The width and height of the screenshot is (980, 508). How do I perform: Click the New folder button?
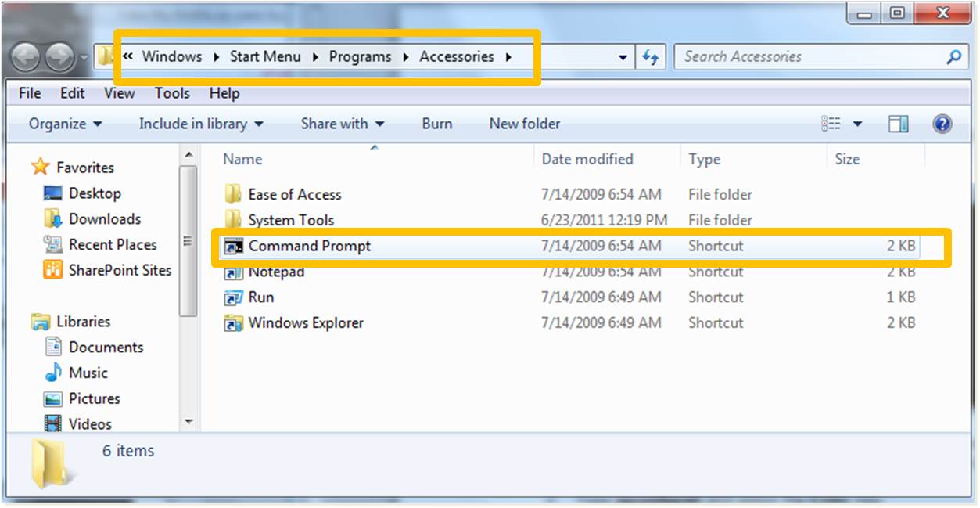(524, 124)
